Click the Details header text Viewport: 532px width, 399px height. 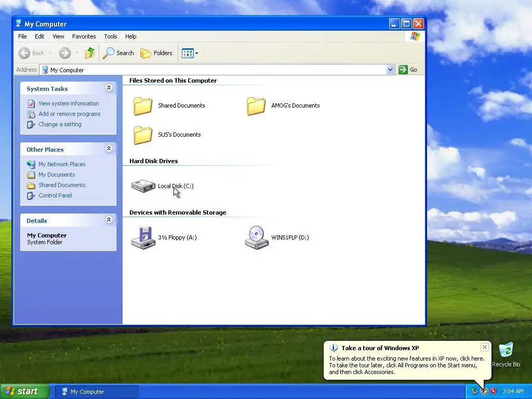pyautogui.click(x=37, y=221)
